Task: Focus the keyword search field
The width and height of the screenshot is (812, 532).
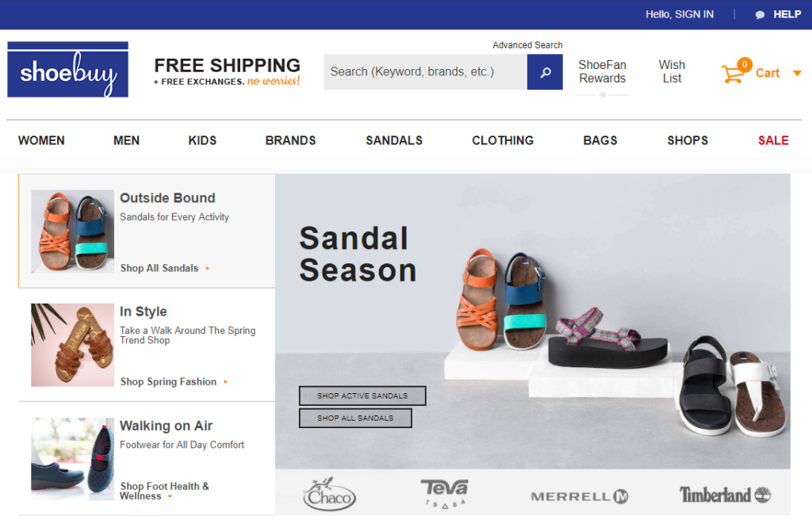Action: pos(426,72)
